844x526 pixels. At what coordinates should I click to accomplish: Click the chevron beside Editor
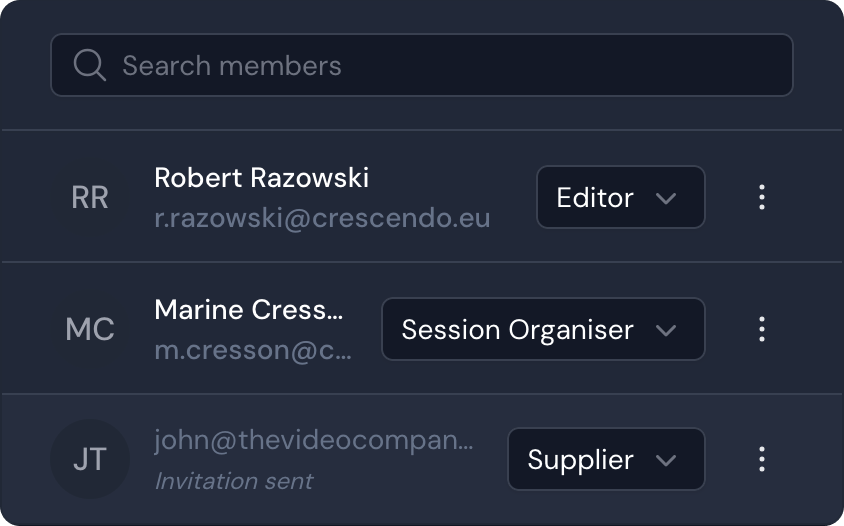tap(666, 198)
